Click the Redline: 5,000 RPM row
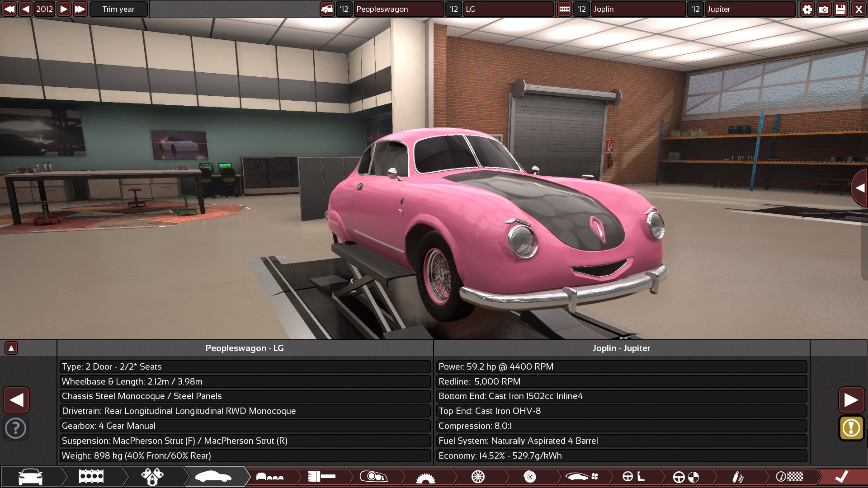 [x=622, y=381]
